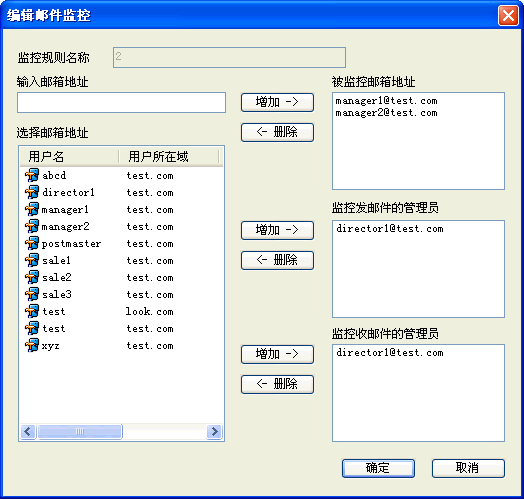Click the right scroll arrow in user list
524x499 pixels.
click(214, 431)
